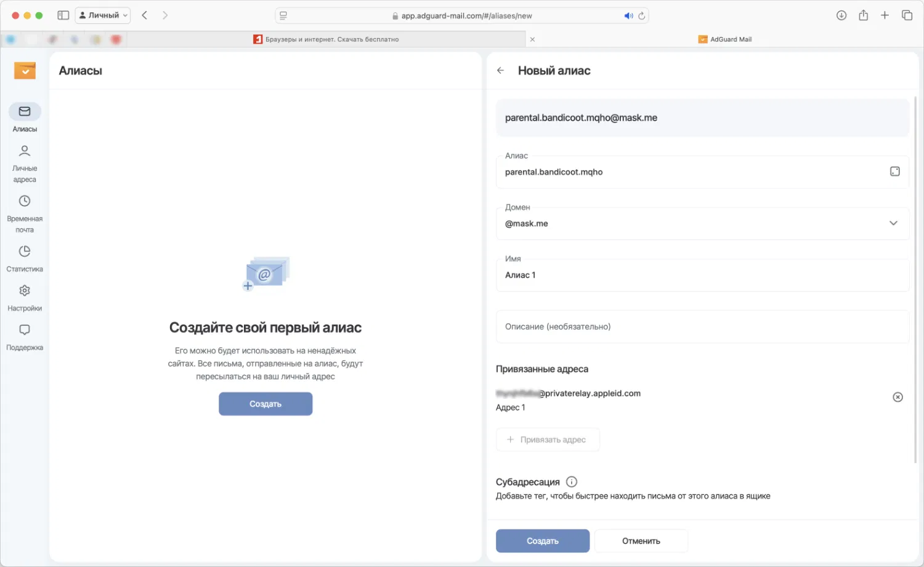This screenshot has width=924, height=567.
Task: Remove linked privaterelay address
Action: (x=898, y=397)
